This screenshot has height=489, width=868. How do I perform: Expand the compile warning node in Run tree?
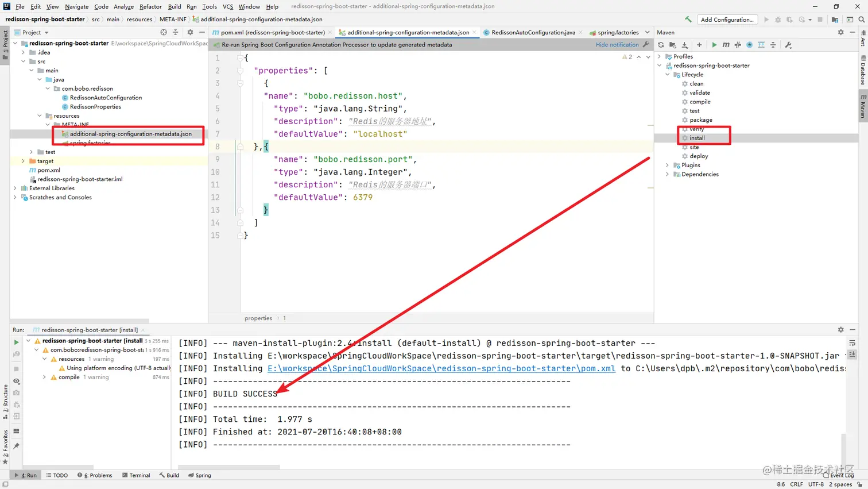coord(45,378)
